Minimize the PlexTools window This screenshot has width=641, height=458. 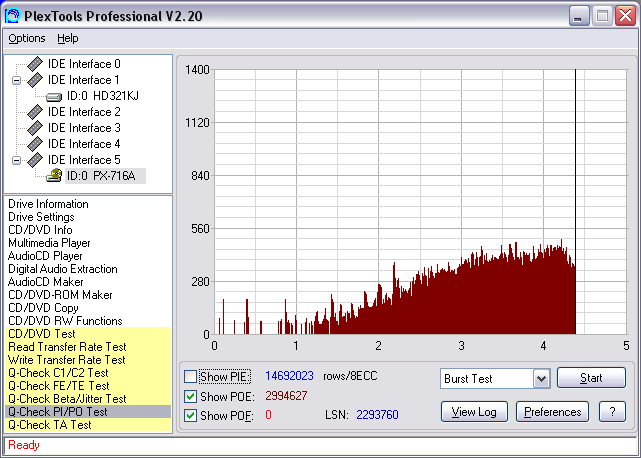pos(579,16)
